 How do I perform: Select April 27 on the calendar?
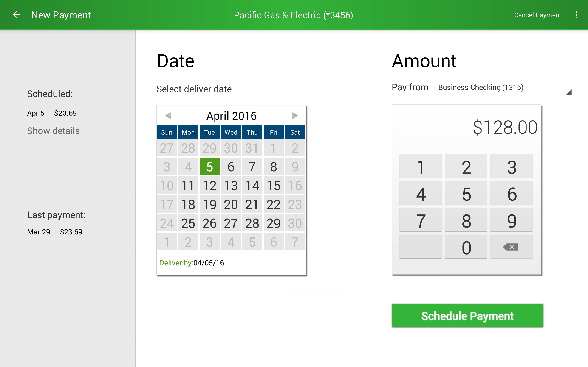231,223
